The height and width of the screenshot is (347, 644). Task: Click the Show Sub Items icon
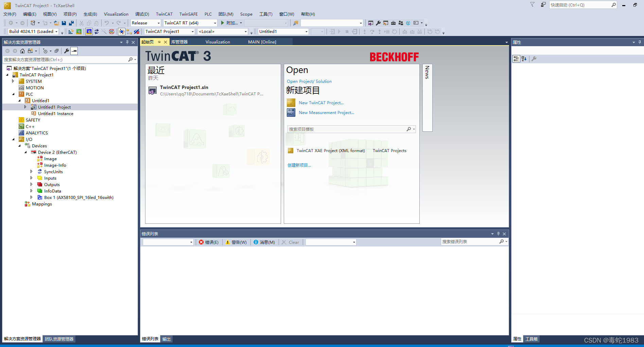129,32
